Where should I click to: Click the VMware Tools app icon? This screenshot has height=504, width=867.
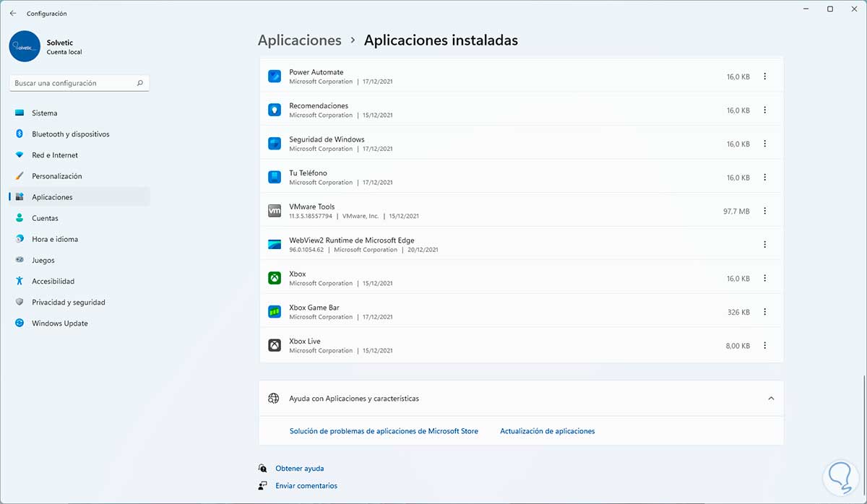[275, 211]
